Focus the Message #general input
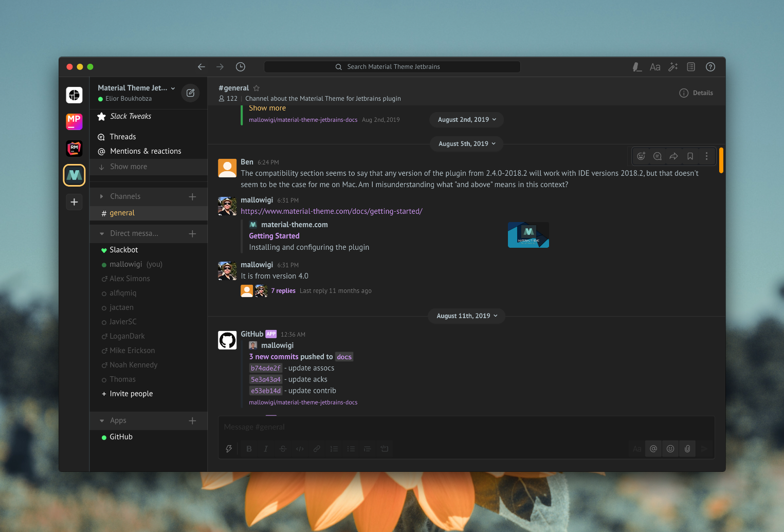The height and width of the screenshot is (532, 784). (466, 427)
